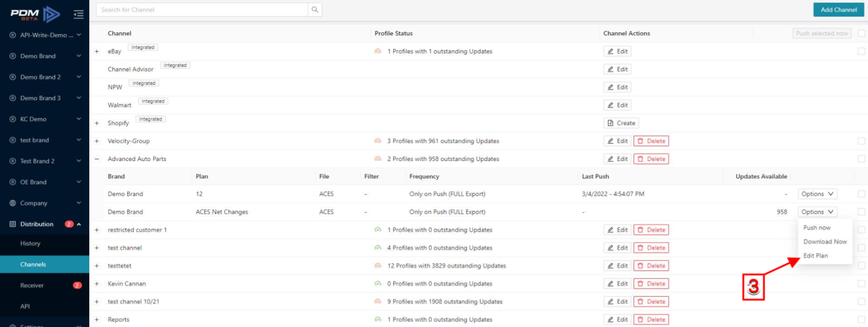Edit the Channel Advisor channel
868x327 pixels.
[617, 69]
